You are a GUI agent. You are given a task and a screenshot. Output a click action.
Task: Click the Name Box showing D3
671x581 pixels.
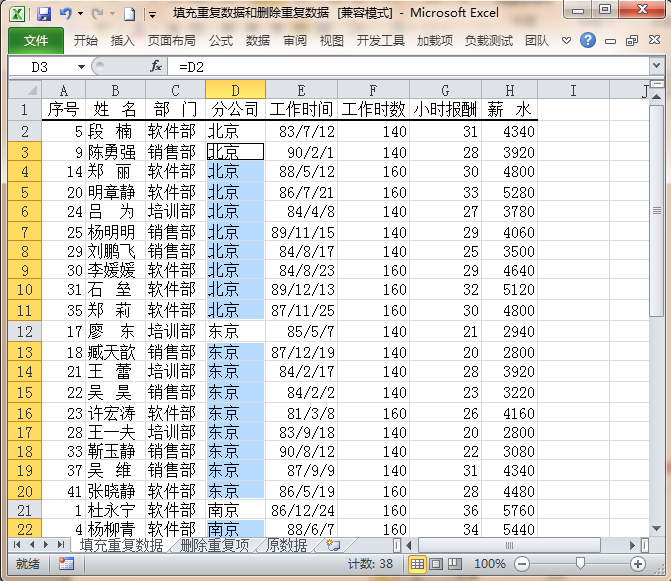tap(41, 67)
